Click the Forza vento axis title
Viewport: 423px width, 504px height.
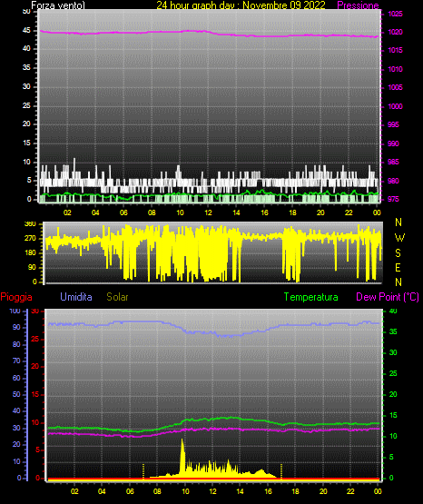[58, 5]
